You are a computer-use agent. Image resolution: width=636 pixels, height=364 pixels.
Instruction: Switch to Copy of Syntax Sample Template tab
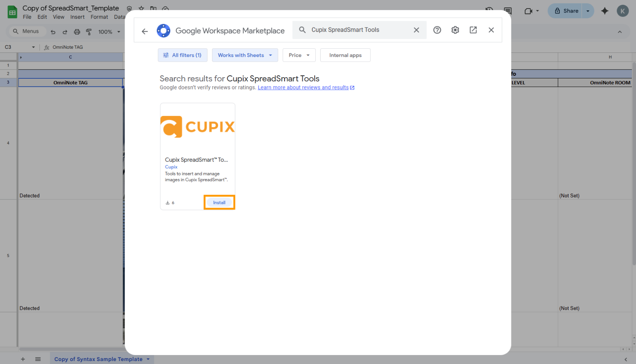coord(98,359)
